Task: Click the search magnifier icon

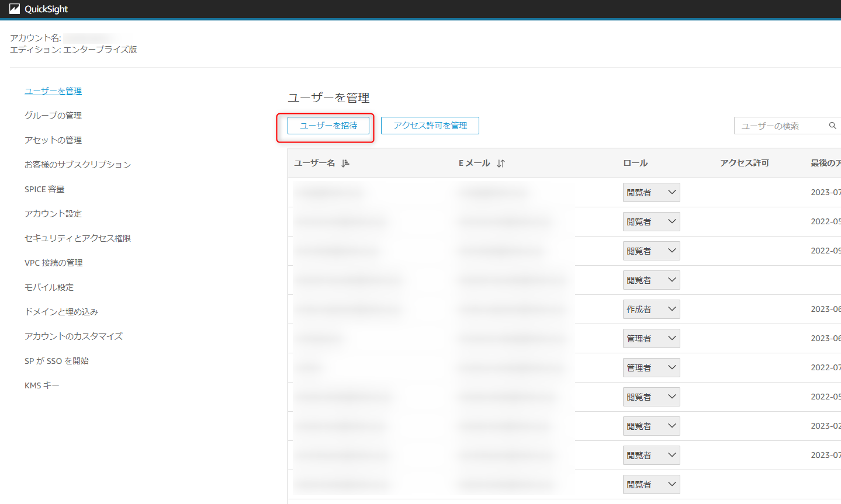Action: point(832,125)
